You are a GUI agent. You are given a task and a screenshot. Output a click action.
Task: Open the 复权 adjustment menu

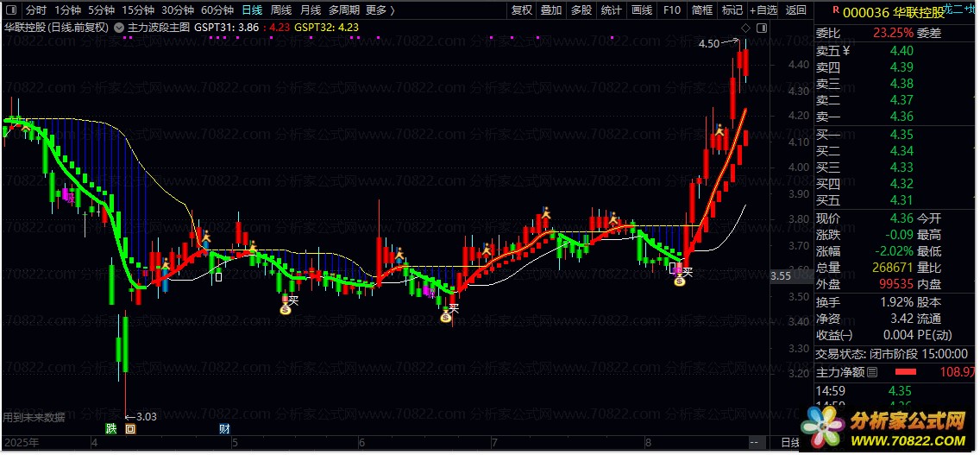click(521, 10)
